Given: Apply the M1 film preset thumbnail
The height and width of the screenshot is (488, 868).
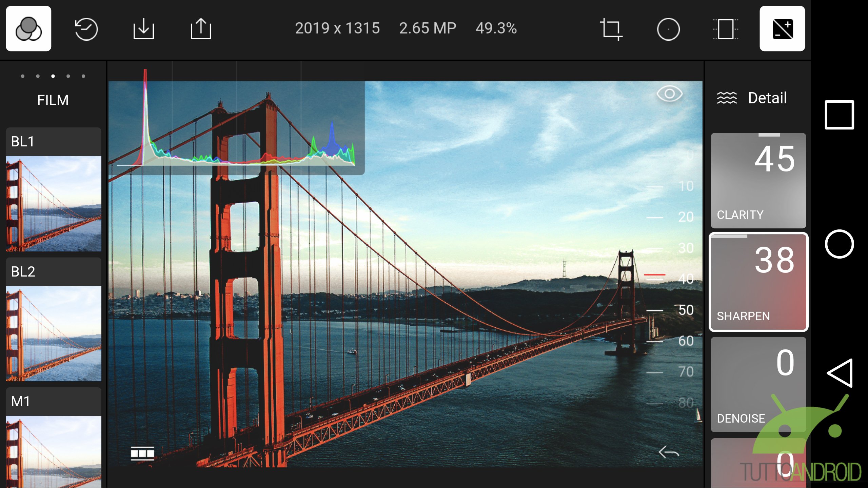Looking at the screenshot, I should tap(54, 452).
